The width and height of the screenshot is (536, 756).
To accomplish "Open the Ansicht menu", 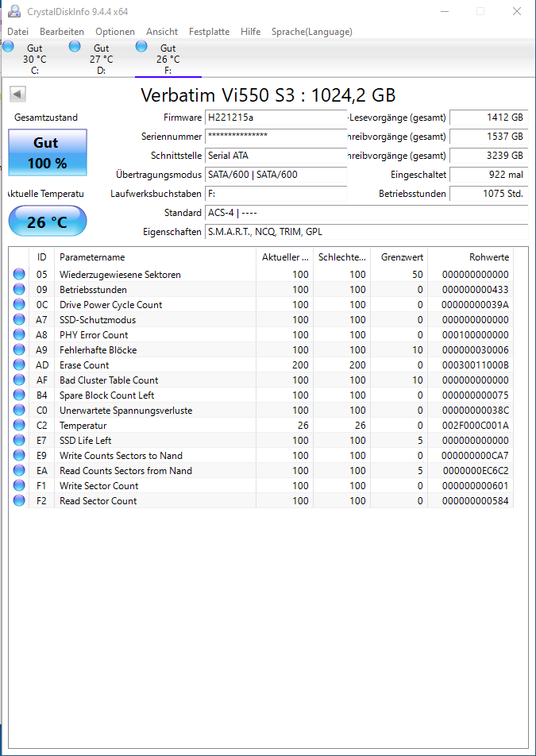I will pos(162,32).
